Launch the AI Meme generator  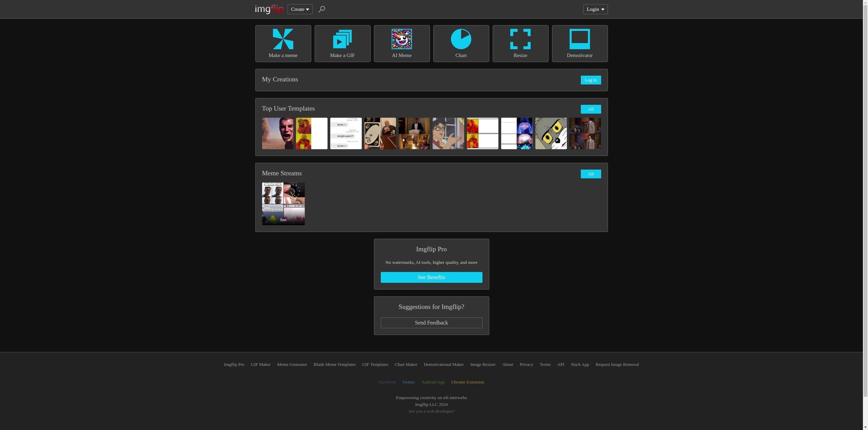(401, 43)
